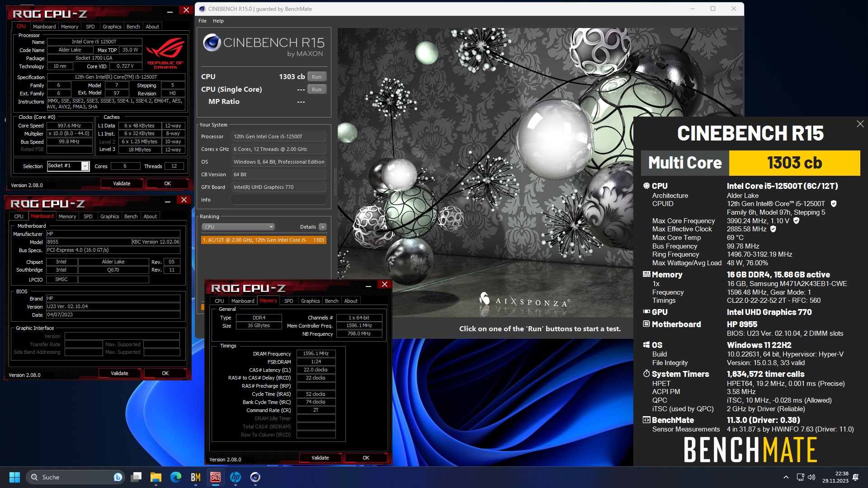868x488 pixels.
Task: Click the BIOS Date field 04/07/2023
Action: pos(113,315)
